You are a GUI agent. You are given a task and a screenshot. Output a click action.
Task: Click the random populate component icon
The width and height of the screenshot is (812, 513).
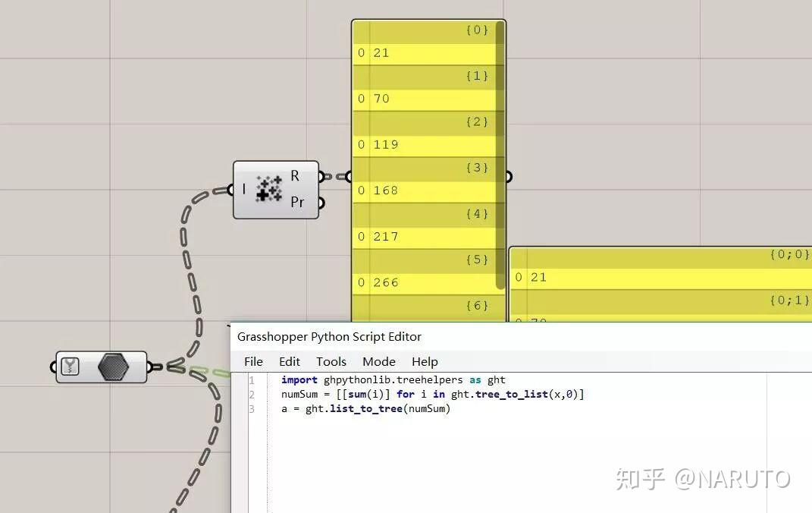[x=269, y=189]
